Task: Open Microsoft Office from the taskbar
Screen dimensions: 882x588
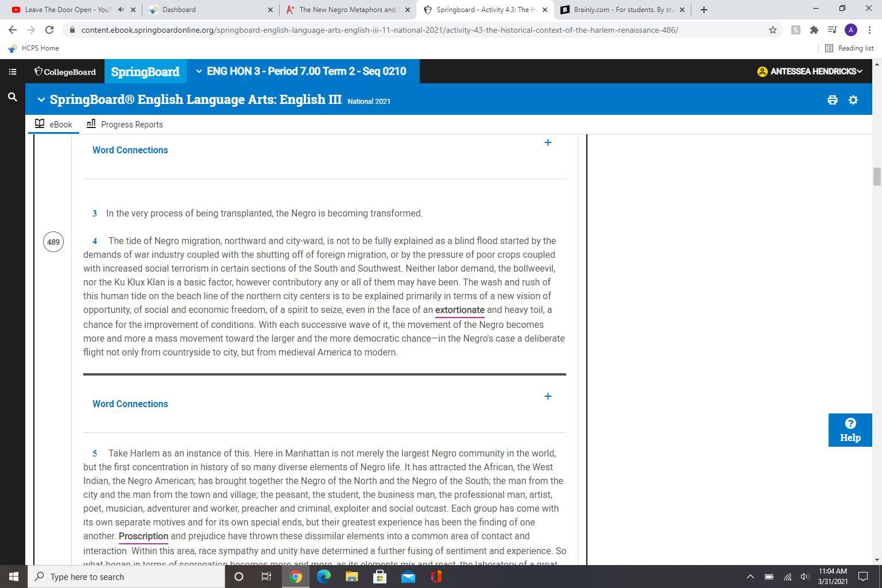Action: [436, 577]
